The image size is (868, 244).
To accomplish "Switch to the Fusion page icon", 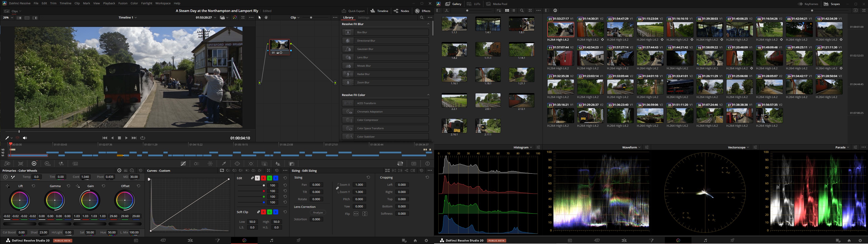I will [x=217, y=240].
